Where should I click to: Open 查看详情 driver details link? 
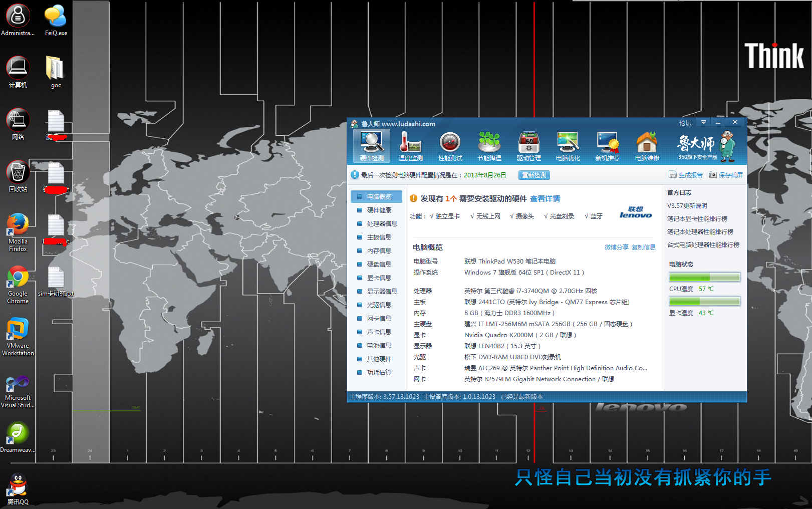(x=545, y=199)
